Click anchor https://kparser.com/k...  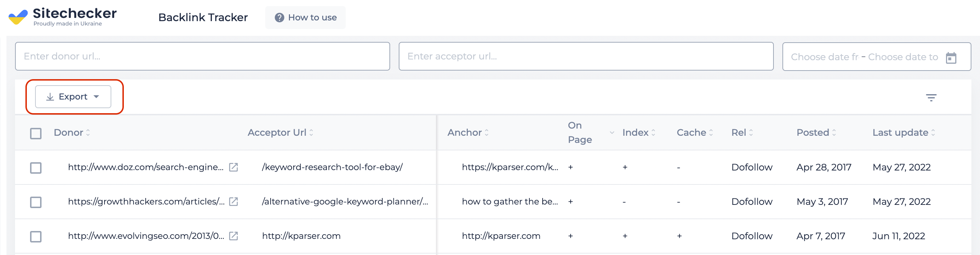pos(510,167)
